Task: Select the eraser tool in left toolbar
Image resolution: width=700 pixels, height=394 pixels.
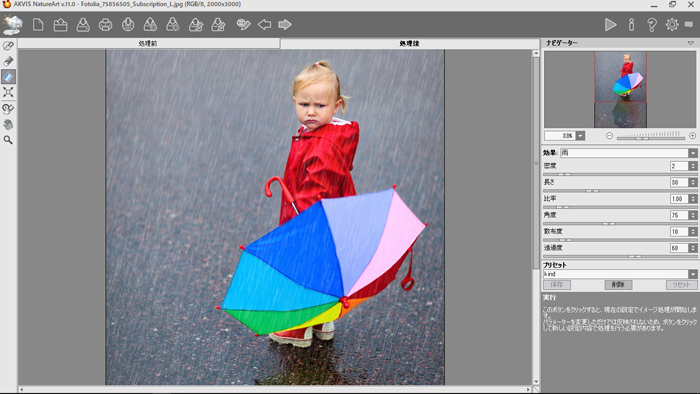Action: click(x=8, y=61)
